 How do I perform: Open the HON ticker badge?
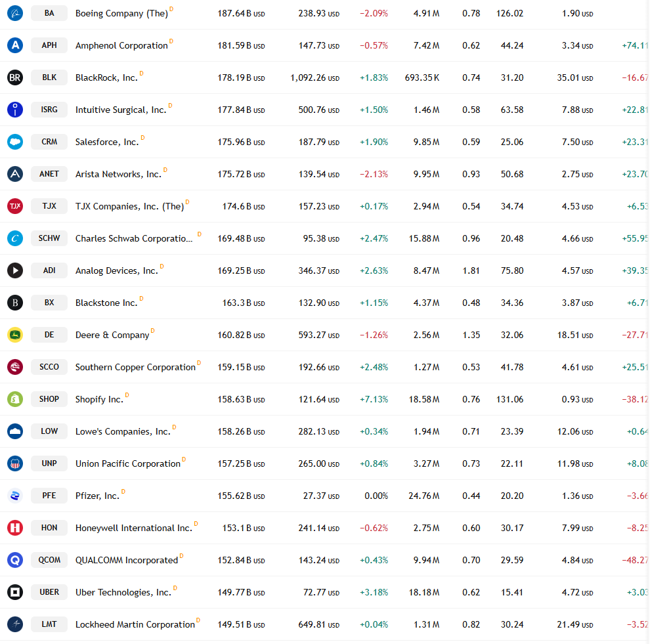click(49, 528)
